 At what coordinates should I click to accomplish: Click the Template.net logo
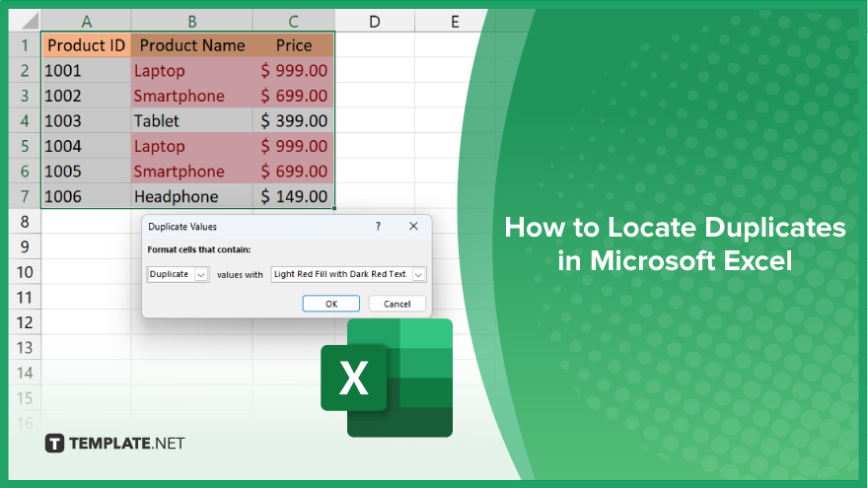114,444
